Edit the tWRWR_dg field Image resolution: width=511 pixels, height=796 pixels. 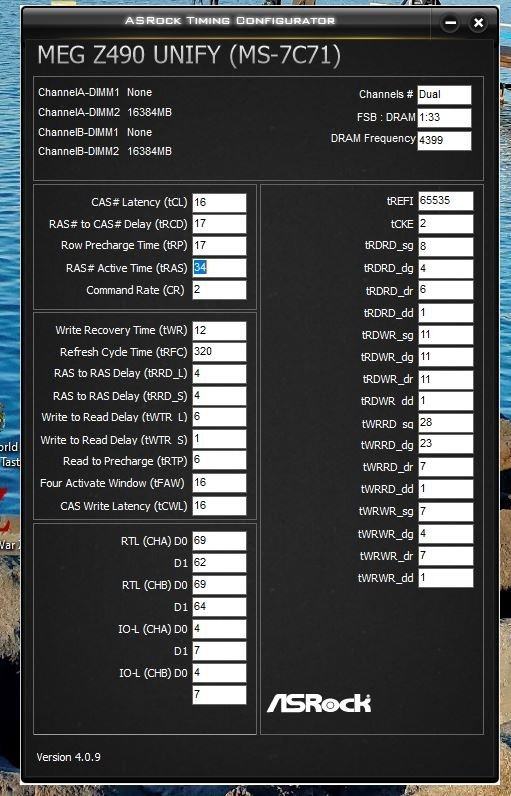point(446,534)
